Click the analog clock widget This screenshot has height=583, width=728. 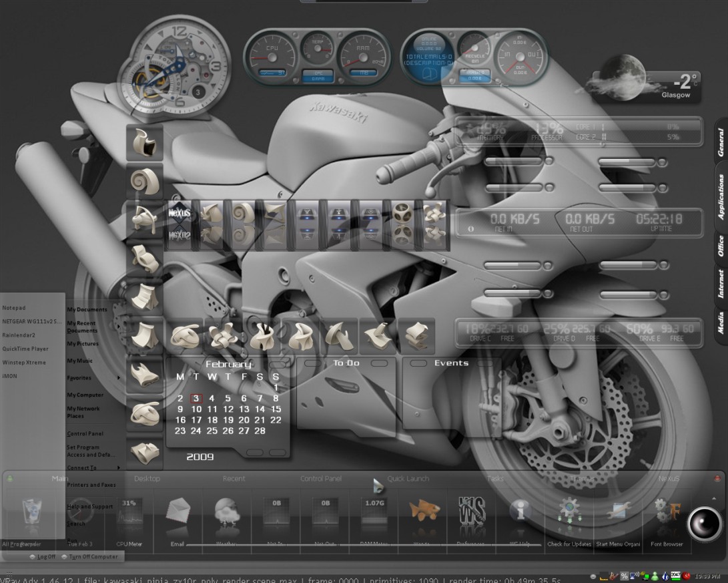pyautogui.click(x=175, y=68)
